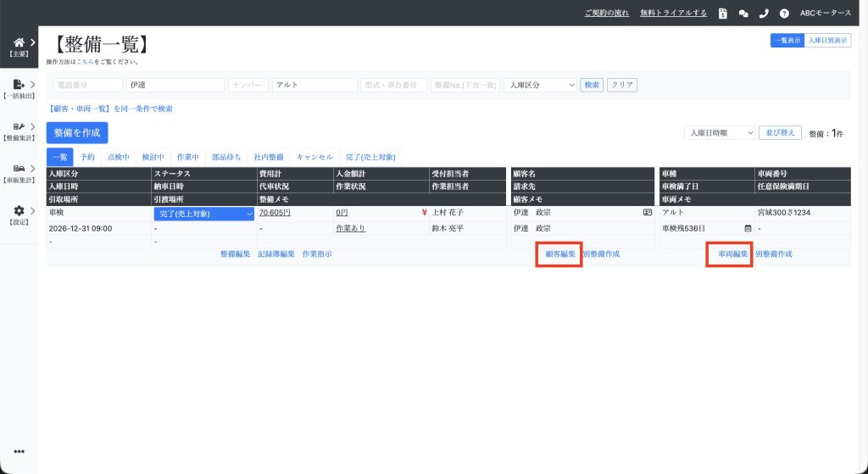Focus the ナンバー search field
This screenshot has width=868, height=474.
[248, 85]
